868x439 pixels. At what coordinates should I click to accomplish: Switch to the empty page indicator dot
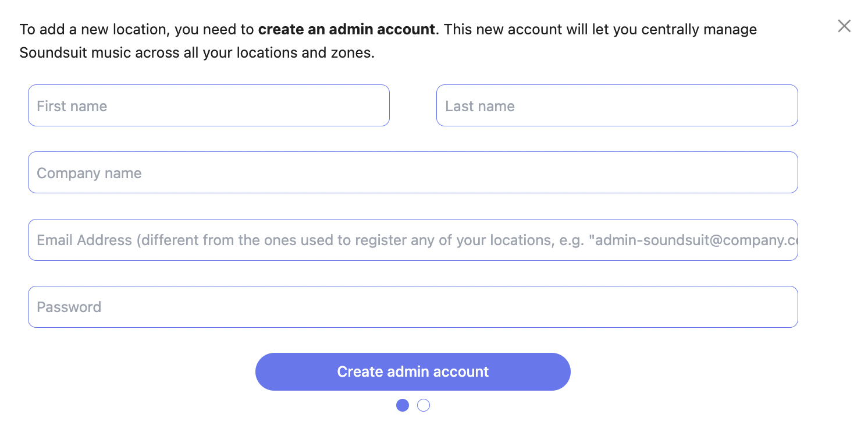(x=424, y=405)
